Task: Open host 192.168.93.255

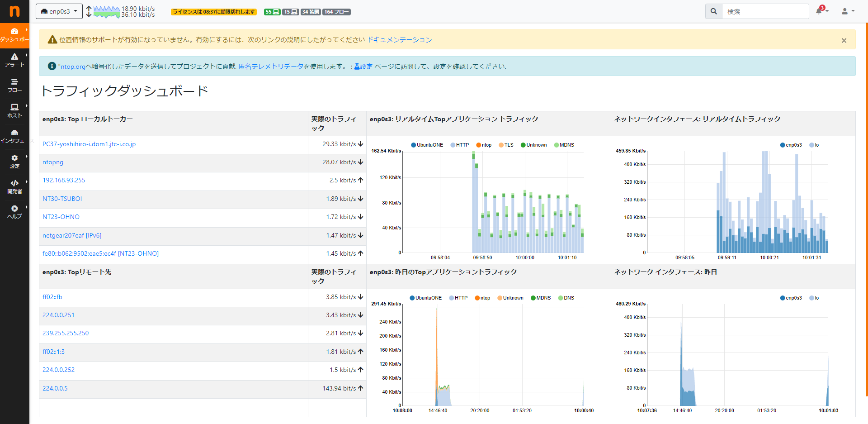Action: coord(64,180)
